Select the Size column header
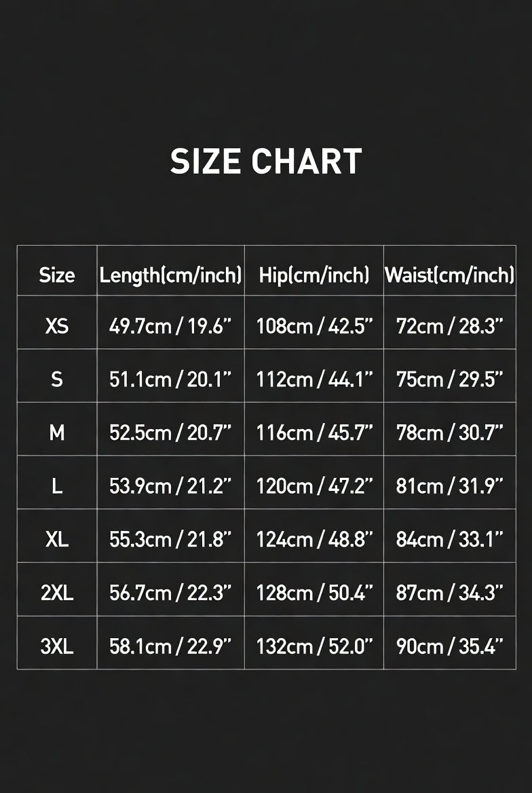 tap(56, 276)
